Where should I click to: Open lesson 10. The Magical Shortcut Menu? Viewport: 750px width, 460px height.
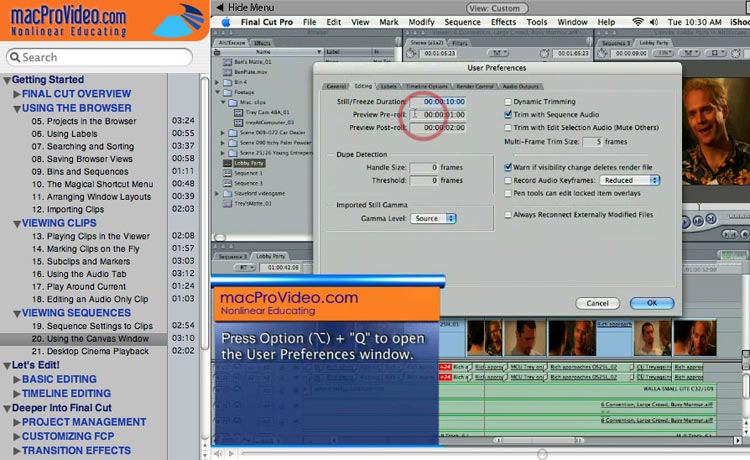[92, 184]
